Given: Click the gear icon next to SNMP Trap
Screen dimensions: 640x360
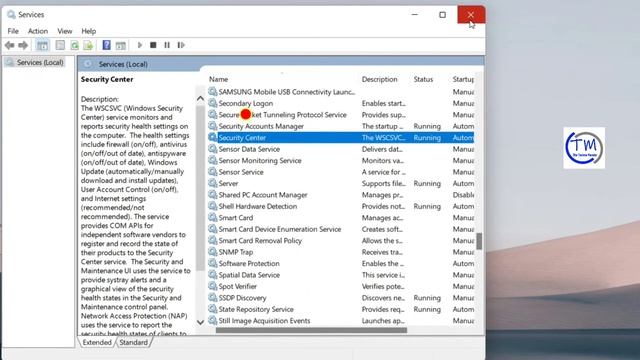Looking at the screenshot, I should [x=213, y=252].
